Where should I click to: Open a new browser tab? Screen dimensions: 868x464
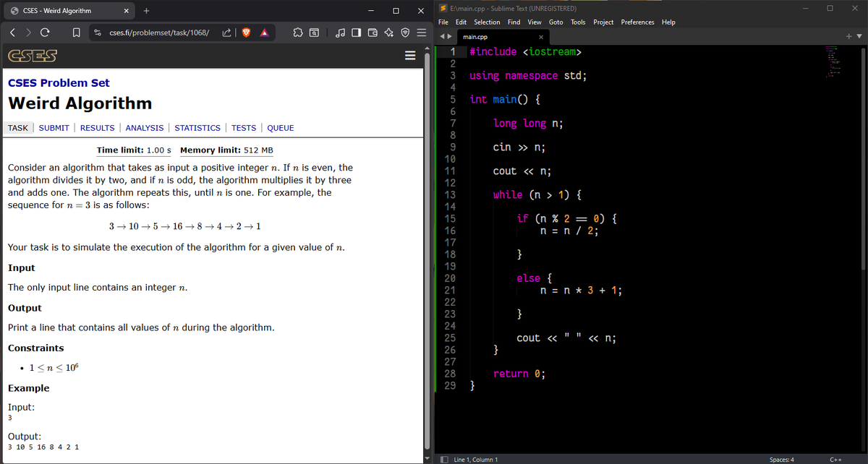(146, 11)
